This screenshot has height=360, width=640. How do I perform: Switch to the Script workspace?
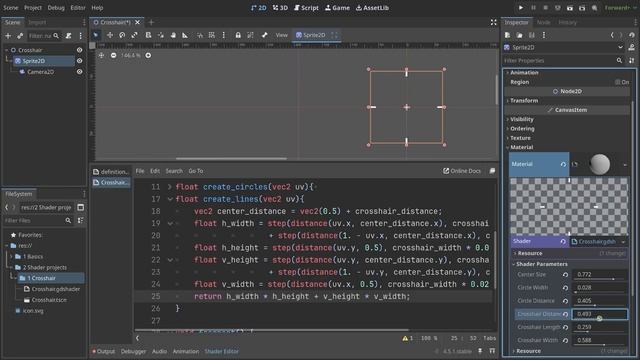click(307, 8)
